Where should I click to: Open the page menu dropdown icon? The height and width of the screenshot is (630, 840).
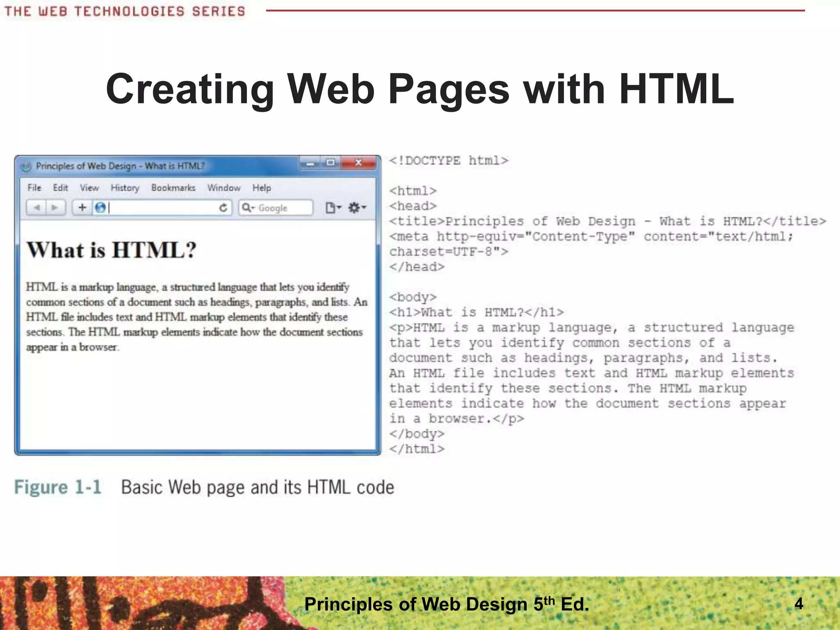333,208
